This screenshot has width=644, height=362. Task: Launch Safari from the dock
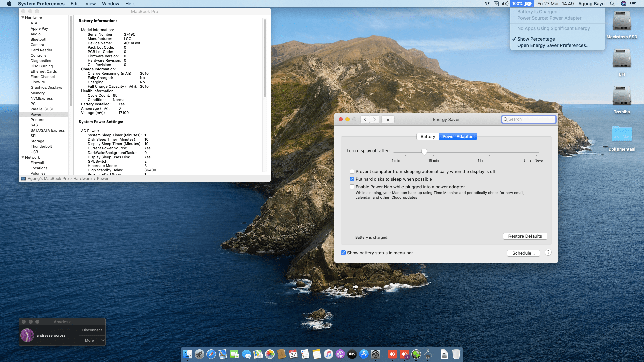(211, 354)
